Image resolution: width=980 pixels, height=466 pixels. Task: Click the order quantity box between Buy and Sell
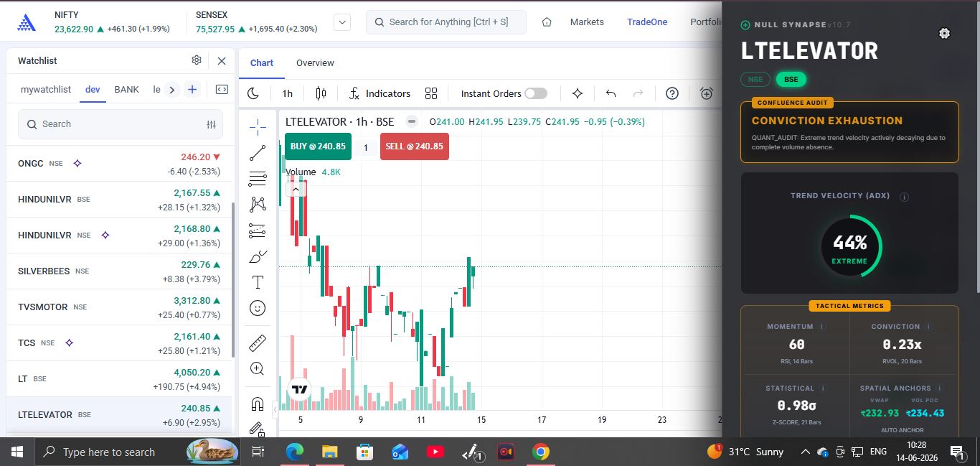tap(366, 148)
